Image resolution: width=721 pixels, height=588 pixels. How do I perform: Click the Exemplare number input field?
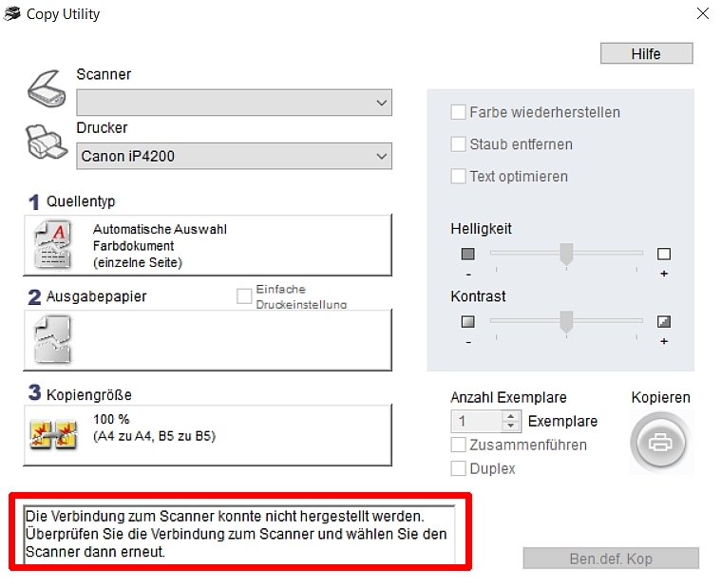coord(477,421)
